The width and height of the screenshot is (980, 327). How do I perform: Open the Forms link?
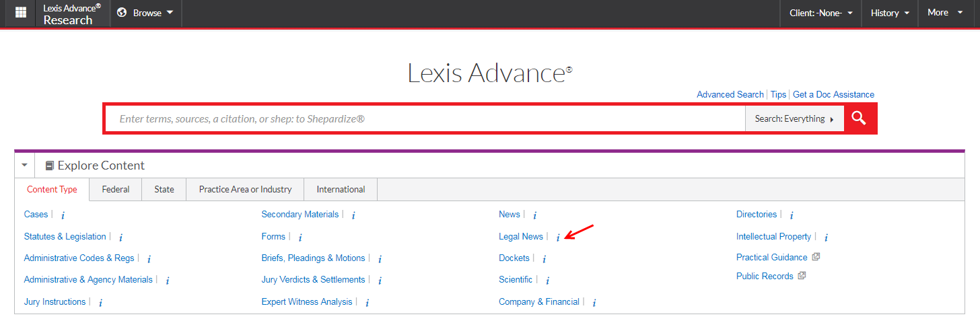point(273,237)
